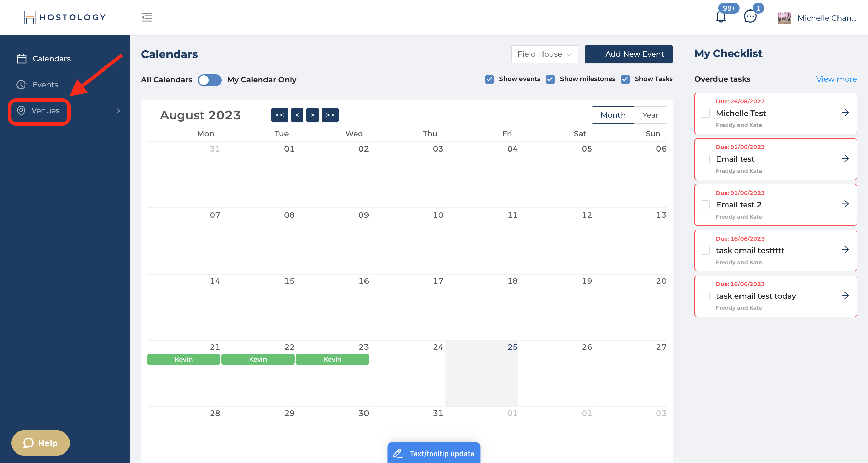Open Email test task with its arrow
This screenshot has height=463, width=868.
tap(845, 158)
